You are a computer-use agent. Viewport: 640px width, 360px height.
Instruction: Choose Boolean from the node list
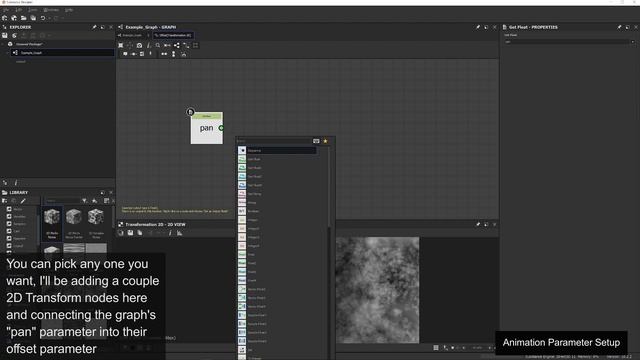pyautogui.click(x=277, y=211)
